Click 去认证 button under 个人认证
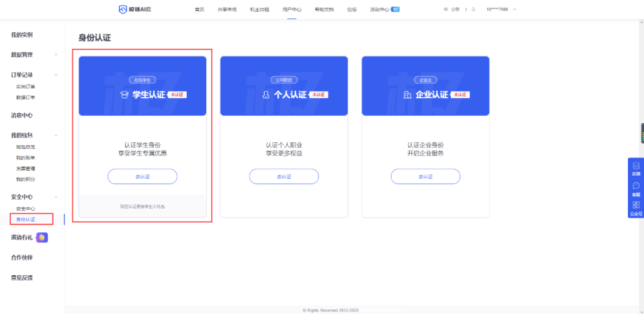644x314 pixels. click(x=284, y=176)
